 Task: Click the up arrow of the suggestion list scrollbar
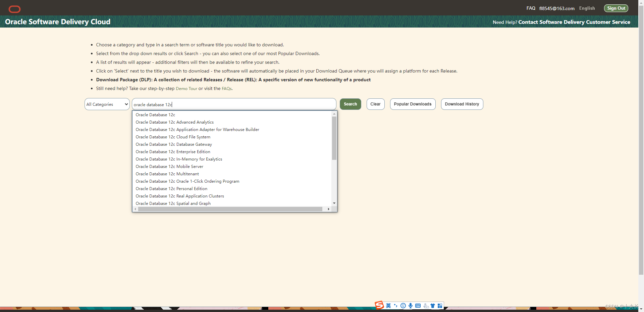point(334,114)
